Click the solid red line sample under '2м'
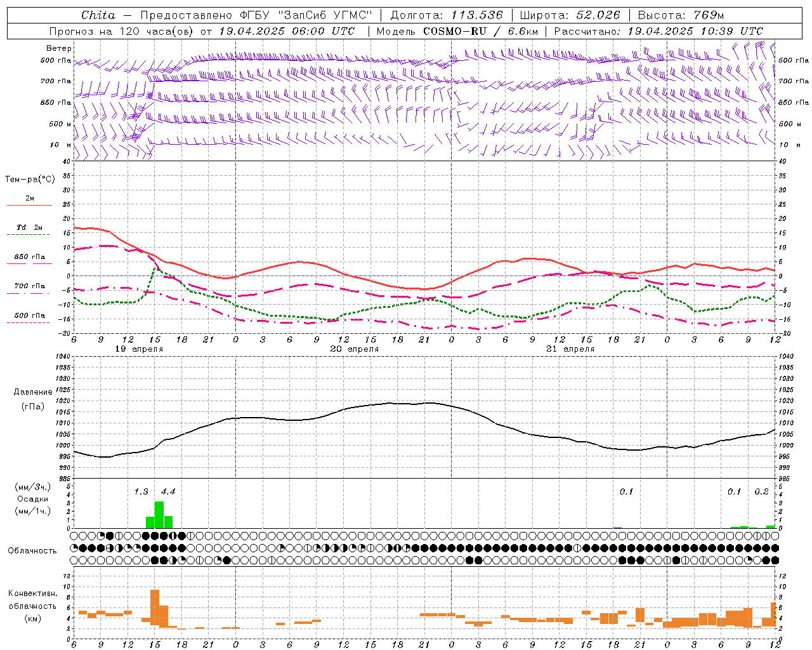Viewport: 812px width, 650px height. (29, 206)
